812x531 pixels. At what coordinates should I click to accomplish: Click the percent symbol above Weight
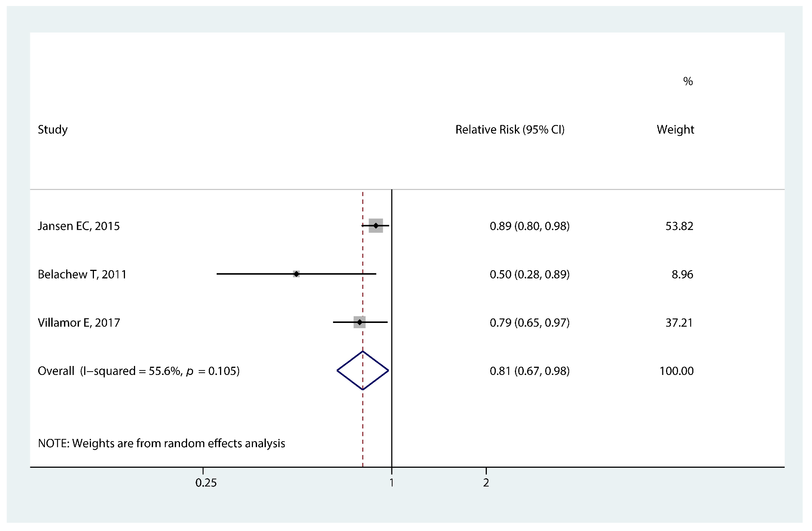[x=688, y=81]
